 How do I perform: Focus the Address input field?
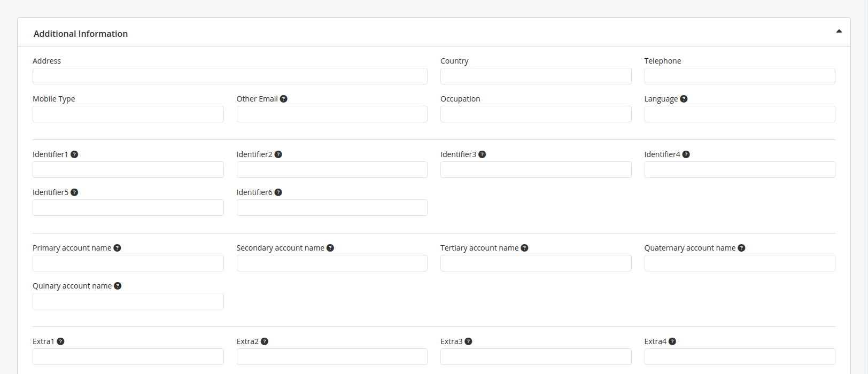coord(230,76)
